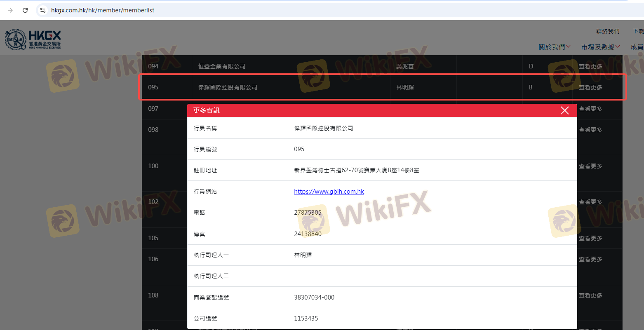Click the phone number 27875305

pos(308,213)
